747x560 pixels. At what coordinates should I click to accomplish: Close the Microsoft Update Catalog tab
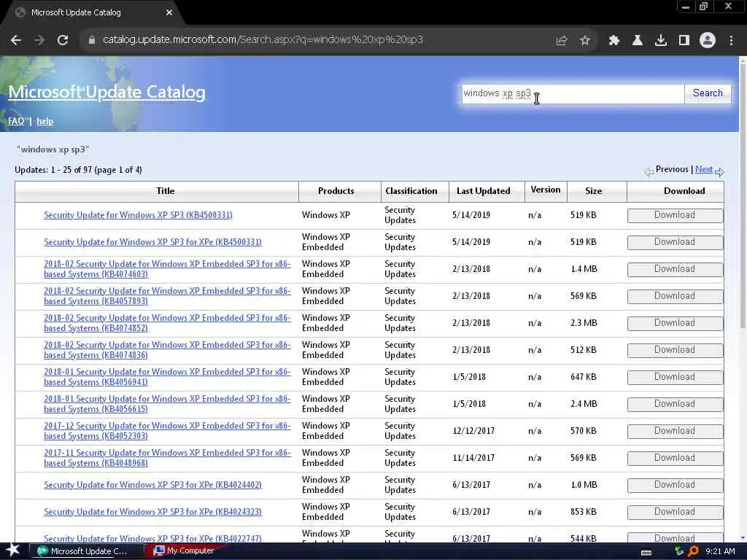pyautogui.click(x=169, y=12)
